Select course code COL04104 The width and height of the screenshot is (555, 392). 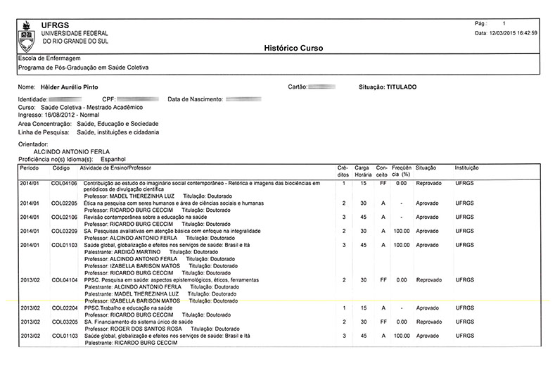click(64, 279)
